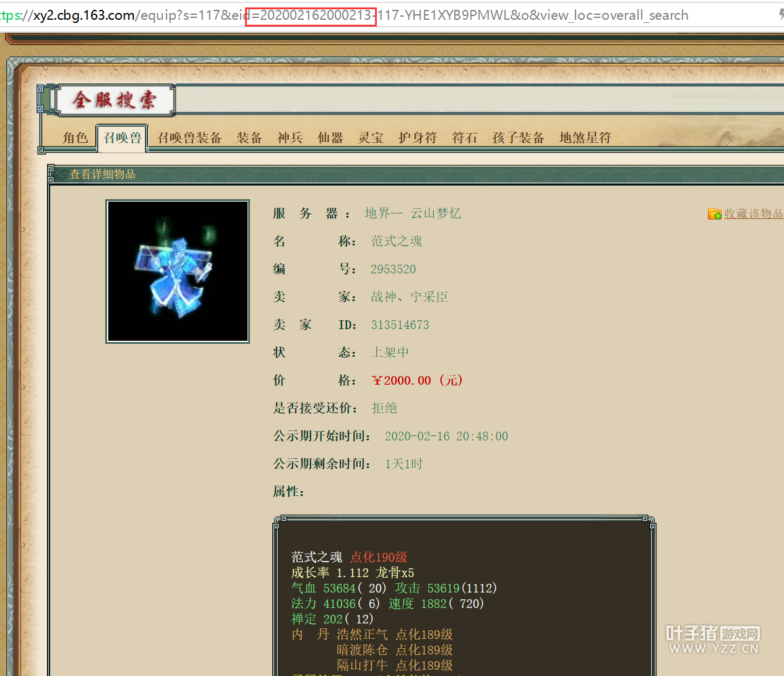The width and height of the screenshot is (784, 676).
Task: Click the 符石 tab
Action: (464, 138)
